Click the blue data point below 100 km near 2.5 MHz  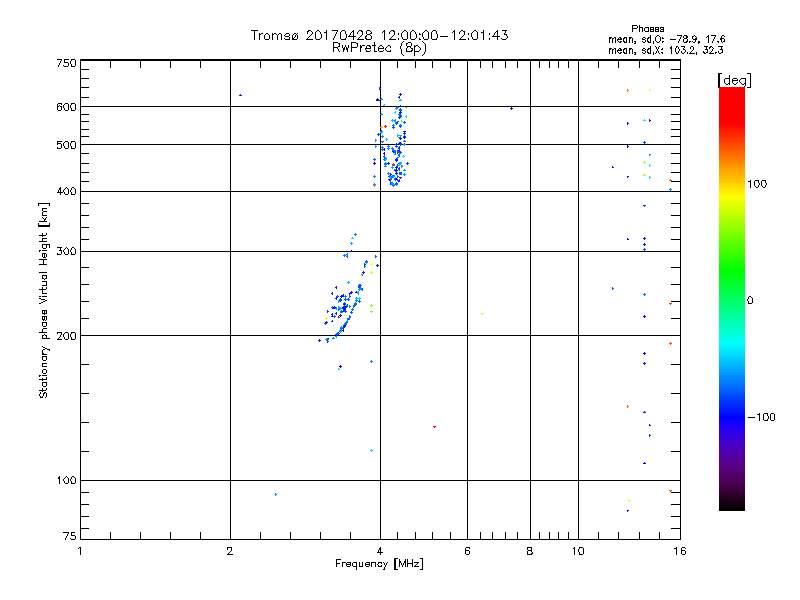[x=276, y=494]
